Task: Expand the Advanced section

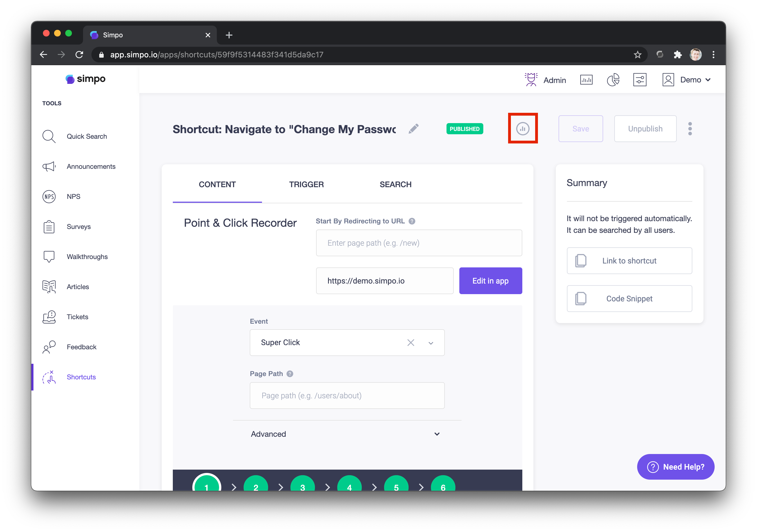Action: [x=347, y=434]
